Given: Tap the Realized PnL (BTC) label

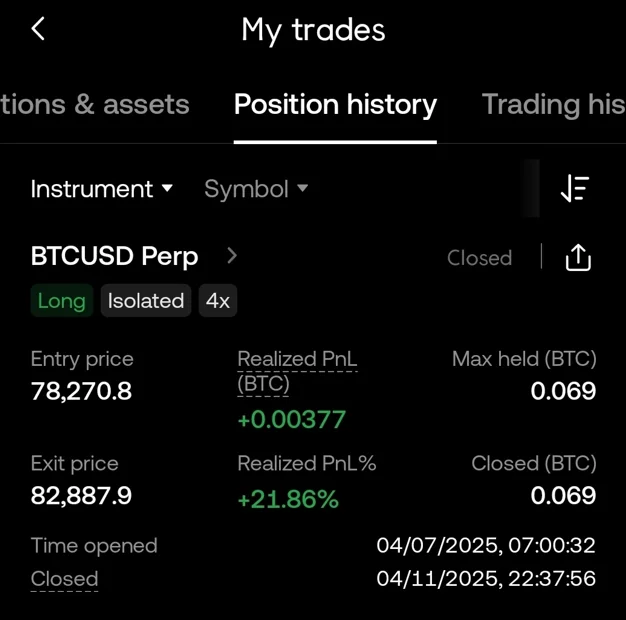Looking at the screenshot, I should click(297, 370).
